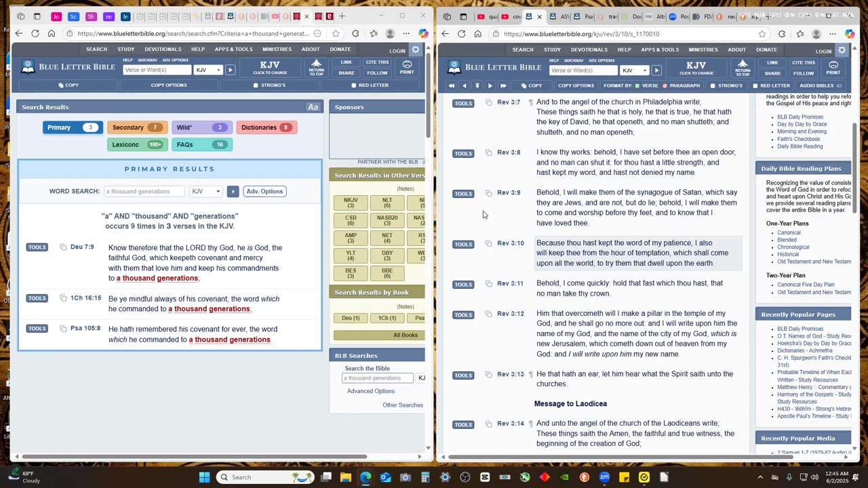Viewport: 868px width, 488px height.
Task: Open Apps & Tools menu in left window
Action: 233,49
